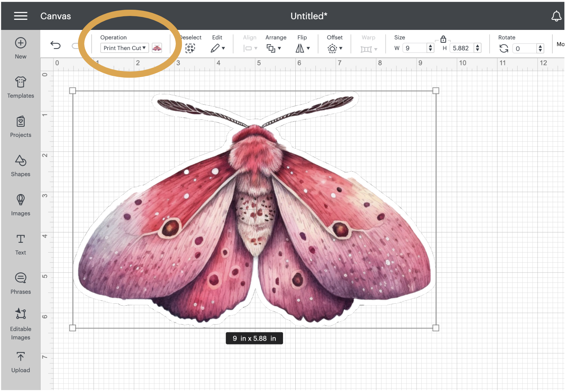
Task: Unlock the size aspect ratio lock
Action: 443,39
